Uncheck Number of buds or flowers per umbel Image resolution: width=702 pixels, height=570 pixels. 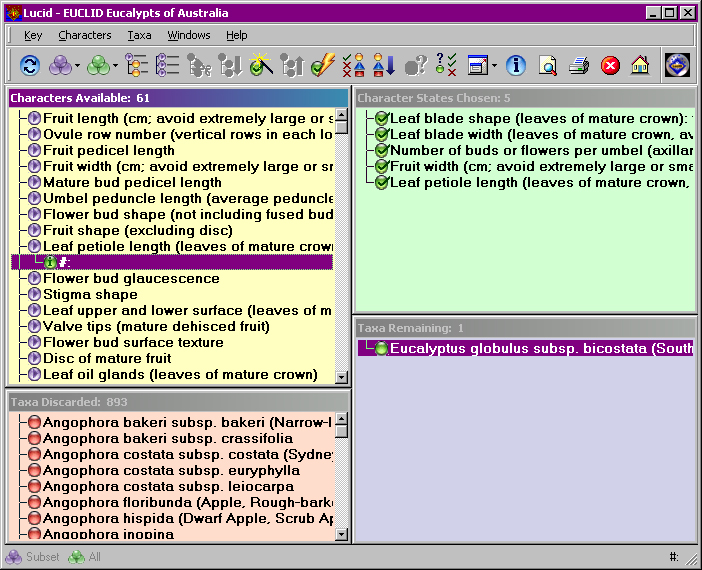tap(381, 150)
